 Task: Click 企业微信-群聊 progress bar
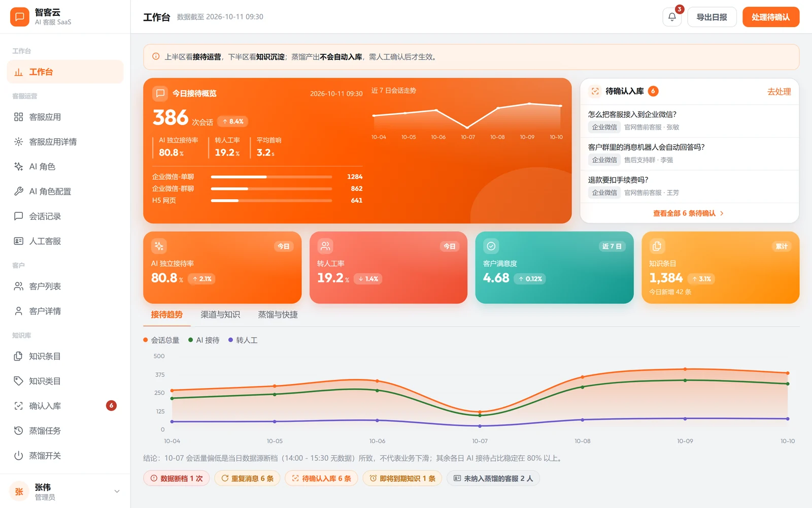coord(272,188)
